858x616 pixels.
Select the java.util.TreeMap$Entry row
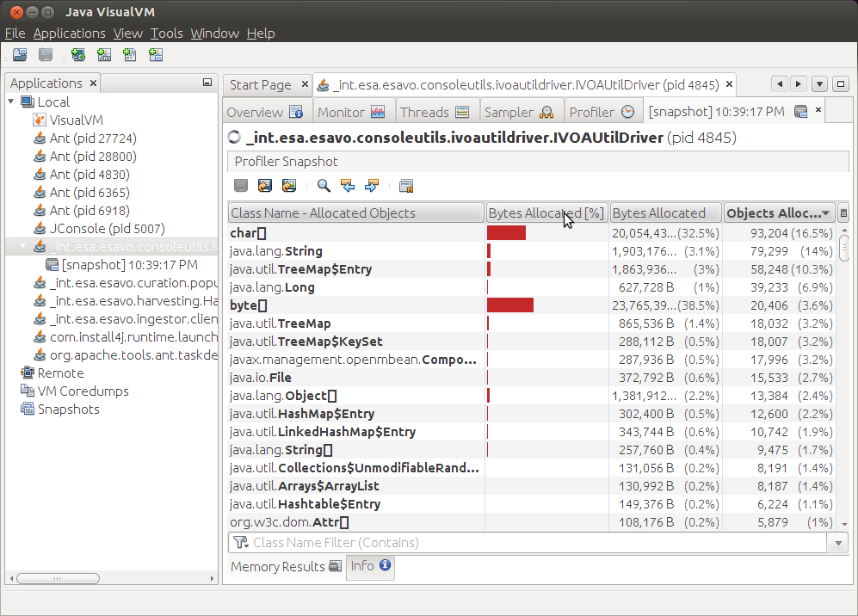point(531,269)
